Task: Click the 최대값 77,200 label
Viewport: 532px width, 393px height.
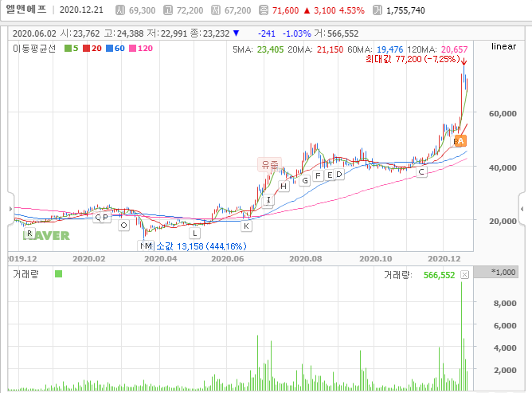Action: pyautogui.click(x=413, y=59)
